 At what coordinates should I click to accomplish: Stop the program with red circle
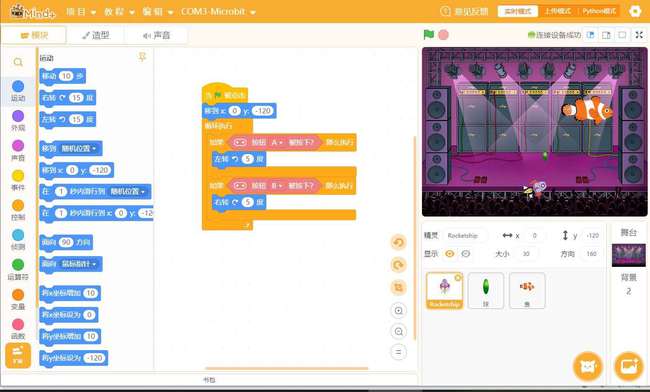[443, 35]
